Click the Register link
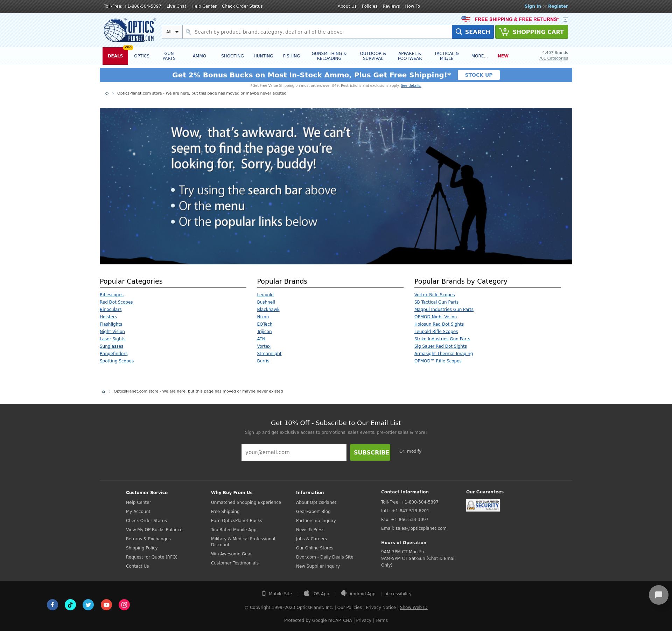672x631 pixels. 558,6
